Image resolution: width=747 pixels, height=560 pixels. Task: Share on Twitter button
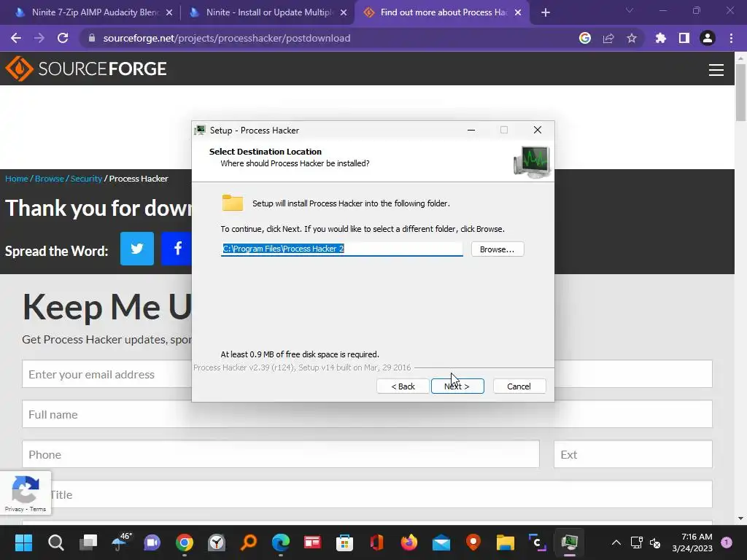tap(137, 249)
